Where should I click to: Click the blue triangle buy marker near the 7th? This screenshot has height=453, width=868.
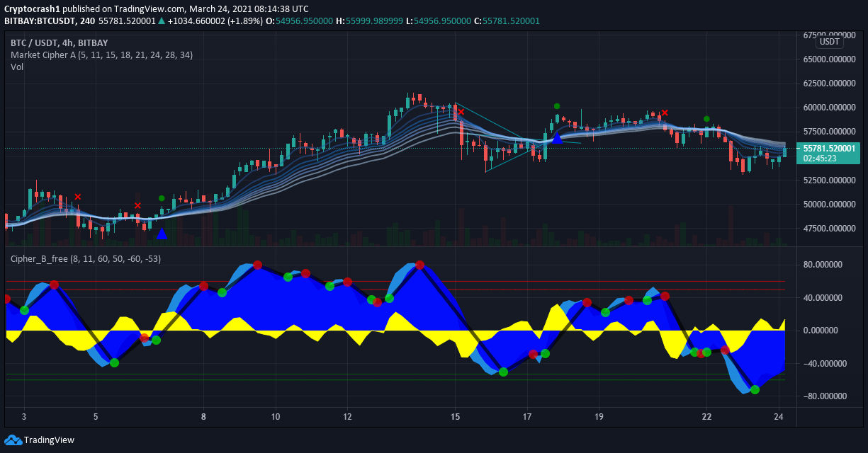pos(162,233)
